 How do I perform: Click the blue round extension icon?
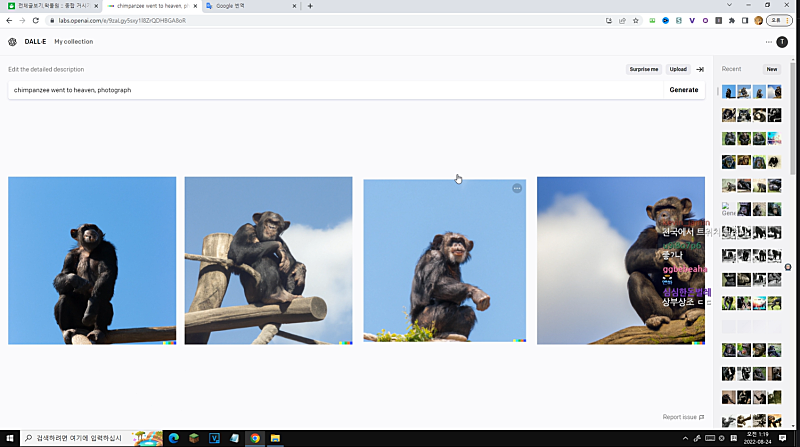tap(665, 20)
